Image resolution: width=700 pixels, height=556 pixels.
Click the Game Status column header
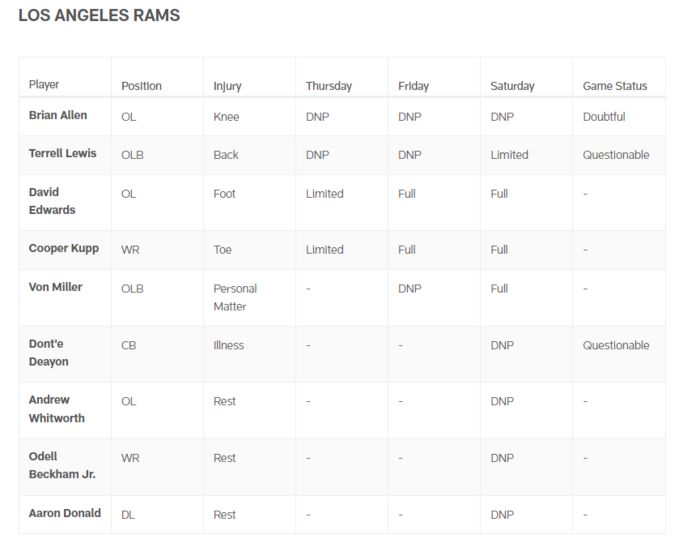[x=615, y=86]
